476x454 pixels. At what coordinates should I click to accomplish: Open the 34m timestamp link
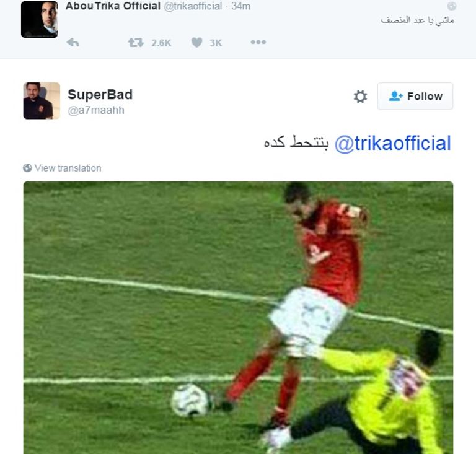pyautogui.click(x=240, y=6)
